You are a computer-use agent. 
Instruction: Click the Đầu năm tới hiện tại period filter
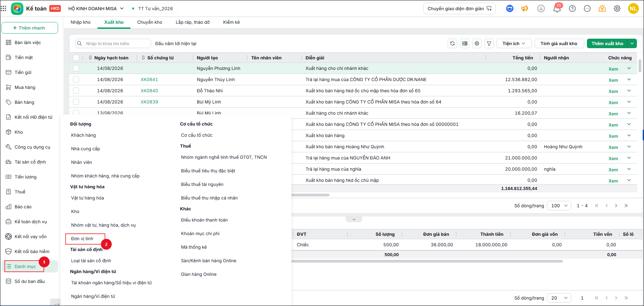tap(176, 43)
